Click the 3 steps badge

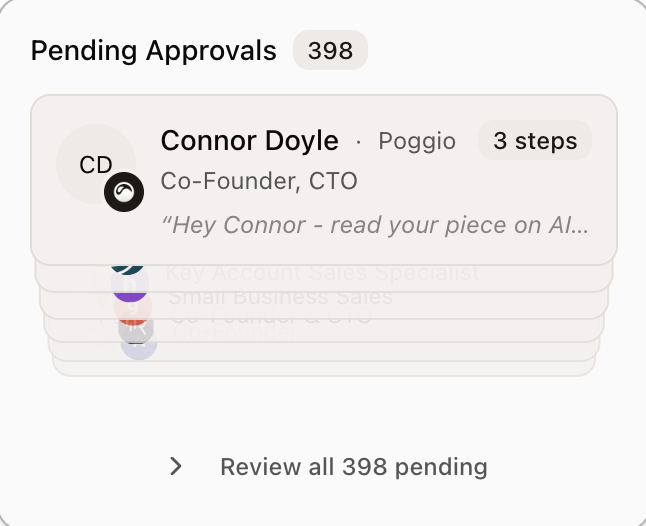click(534, 141)
